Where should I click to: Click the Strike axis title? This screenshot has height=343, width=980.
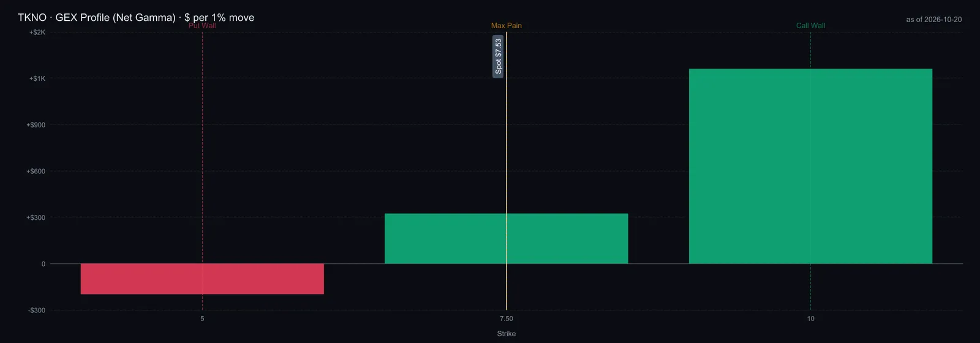tap(507, 334)
